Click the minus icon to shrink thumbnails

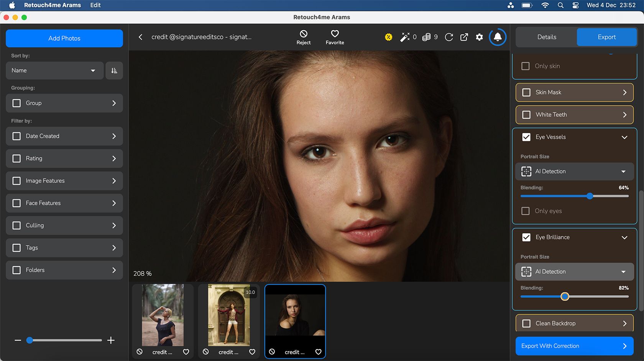(18, 340)
